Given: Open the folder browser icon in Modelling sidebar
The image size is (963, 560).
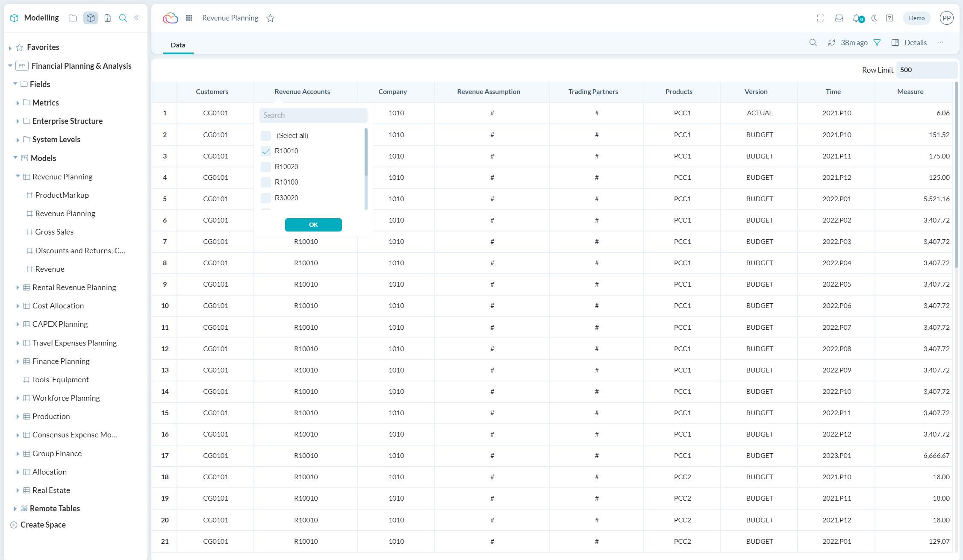Looking at the screenshot, I should pyautogui.click(x=72, y=18).
